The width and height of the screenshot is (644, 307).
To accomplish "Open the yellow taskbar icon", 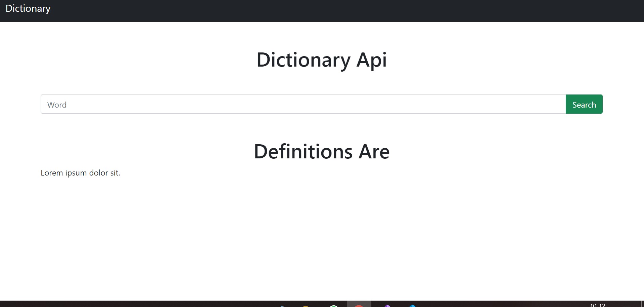I will click(x=306, y=306).
